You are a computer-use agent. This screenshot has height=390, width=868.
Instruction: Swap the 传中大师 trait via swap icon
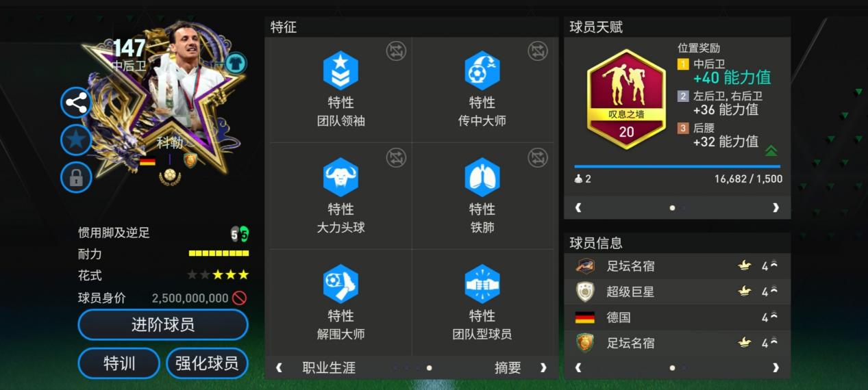[538, 51]
